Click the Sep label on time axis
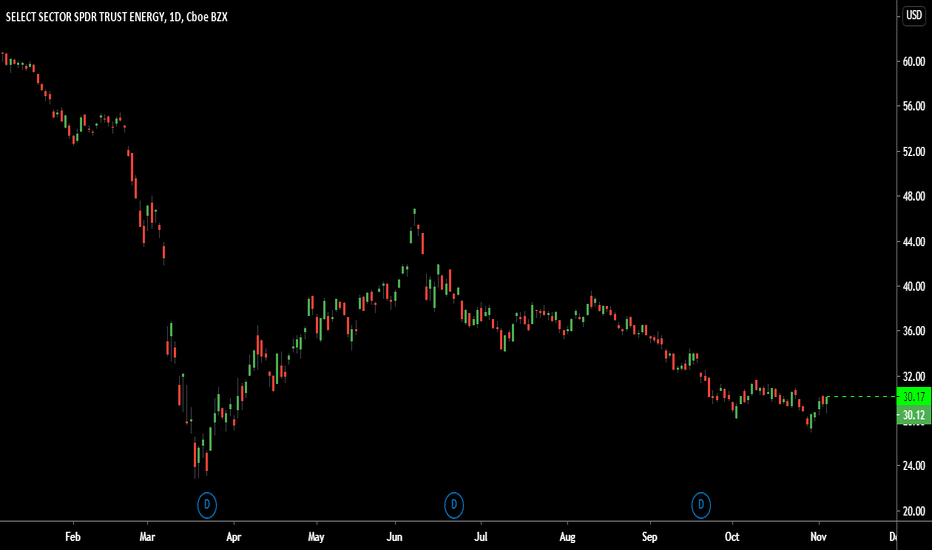Screen dimensions: 932x550 (650, 537)
